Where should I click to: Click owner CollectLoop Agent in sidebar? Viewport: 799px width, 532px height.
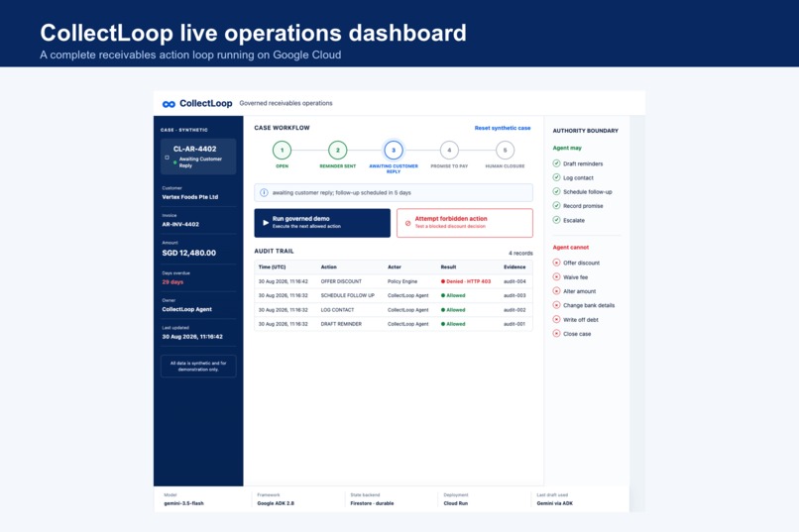187,309
